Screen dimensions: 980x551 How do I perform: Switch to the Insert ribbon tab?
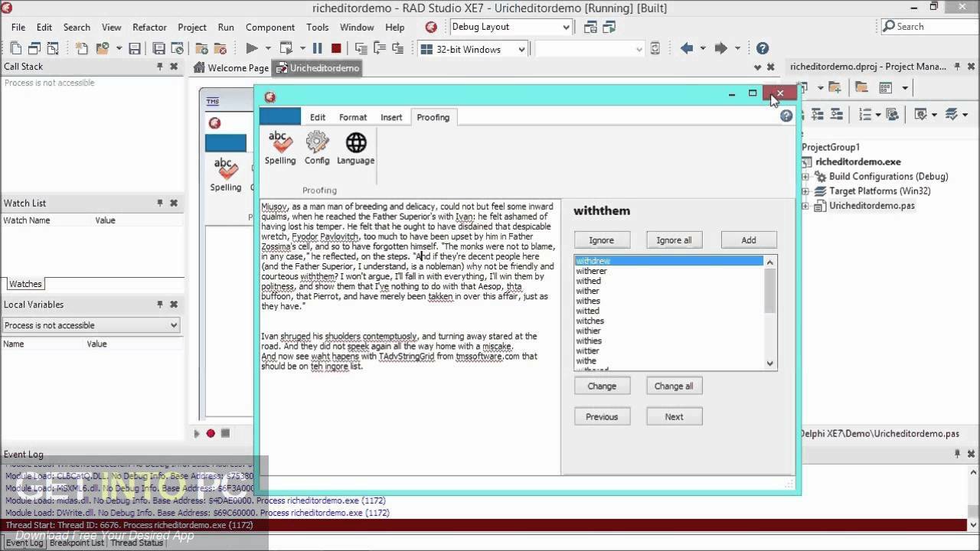[391, 117]
